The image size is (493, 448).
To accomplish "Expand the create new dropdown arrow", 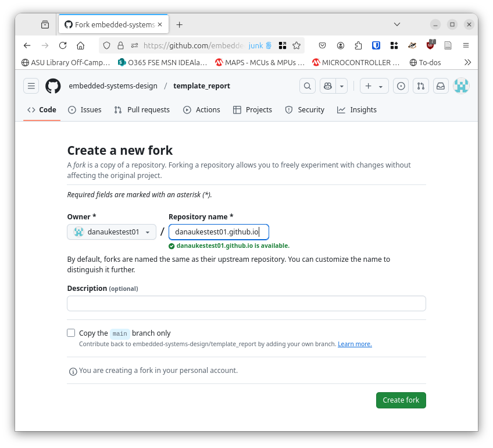I will [380, 86].
